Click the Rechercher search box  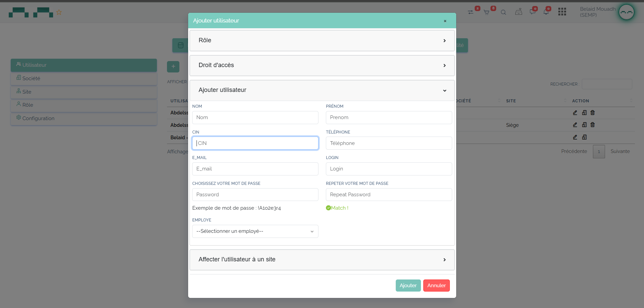point(607,84)
